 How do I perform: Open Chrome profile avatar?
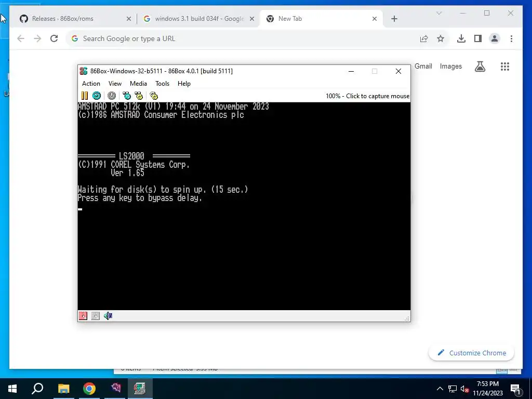[495, 38]
